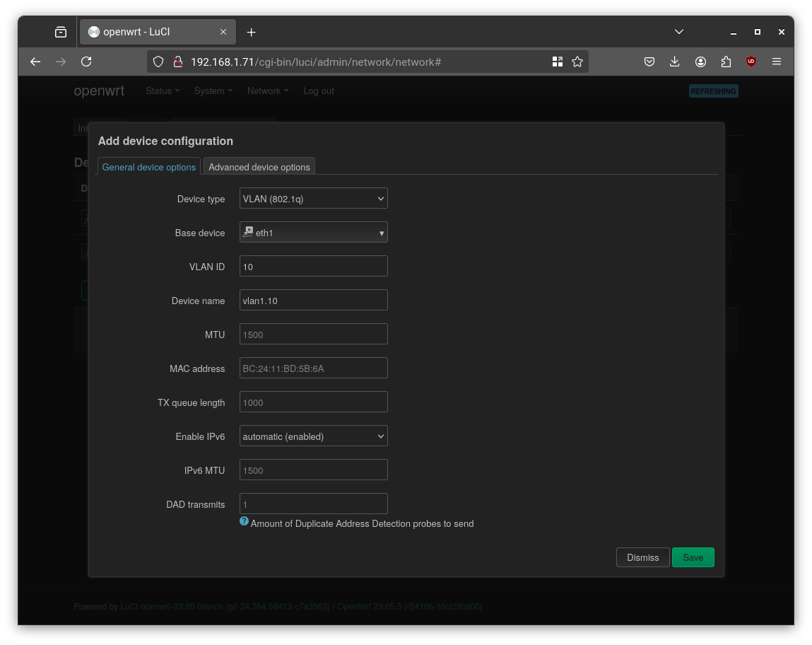This screenshot has width=812, height=645.
Task: Save the device configuration
Action: 693,557
